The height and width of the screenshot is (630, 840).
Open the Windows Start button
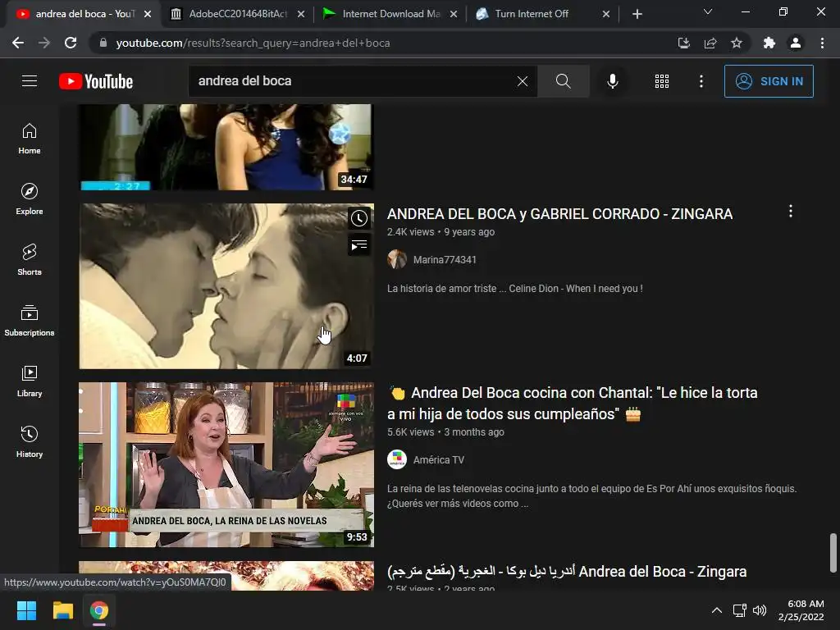pyautogui.click(x=26, y=610)
